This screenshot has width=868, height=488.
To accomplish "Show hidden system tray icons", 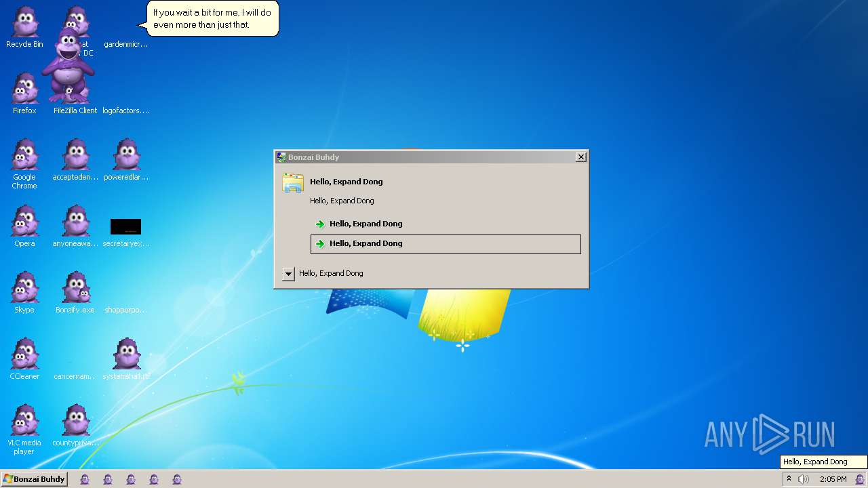I will 789,479.
